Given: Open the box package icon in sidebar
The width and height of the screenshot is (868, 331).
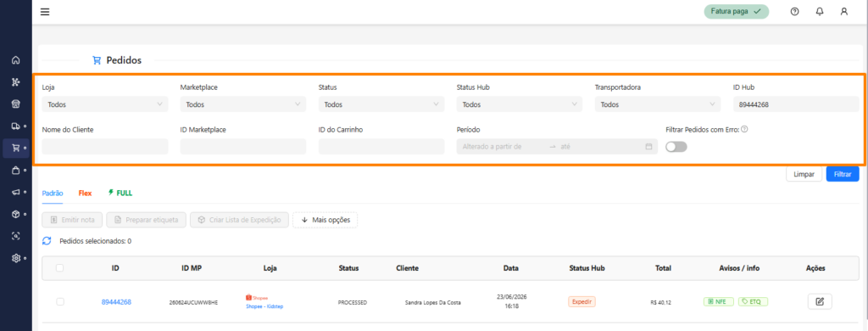Looking at the screenshot, I should pos(15,214).
